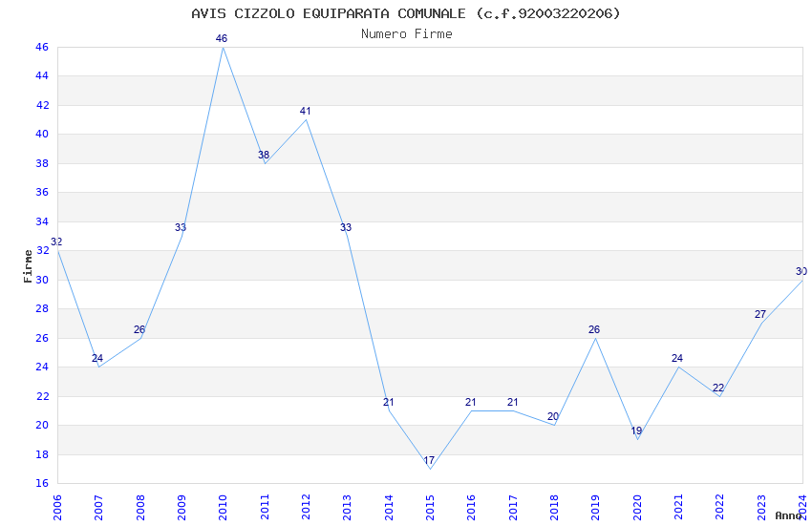The image size is (812, 525).
Task: Select the 2011 year label on x-axis
Action: 264,508
